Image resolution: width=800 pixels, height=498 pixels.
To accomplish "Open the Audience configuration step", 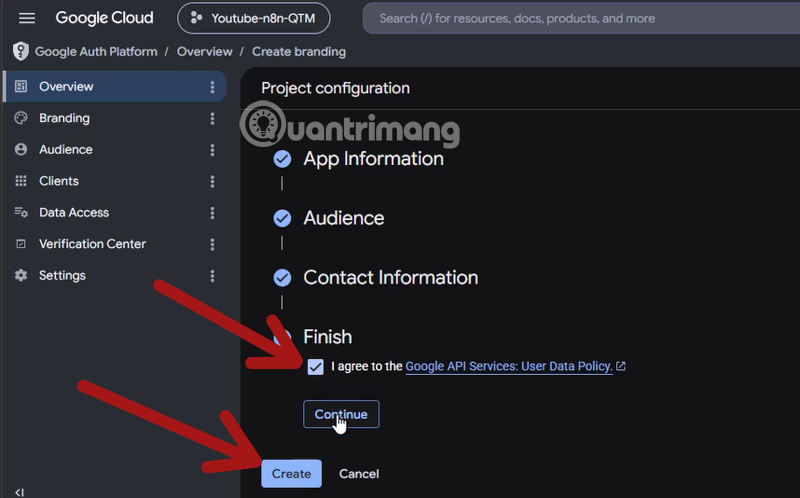I will pyautogui.click(x=344, y=218).
